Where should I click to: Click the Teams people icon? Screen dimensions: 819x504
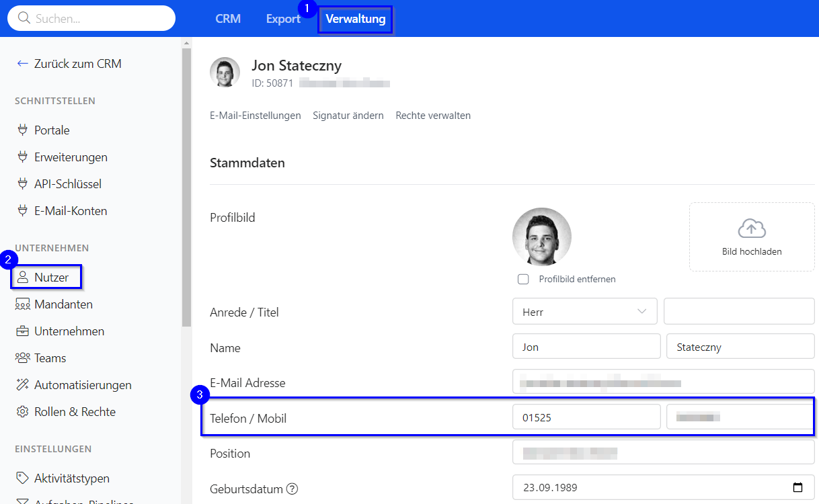[23, 358]
